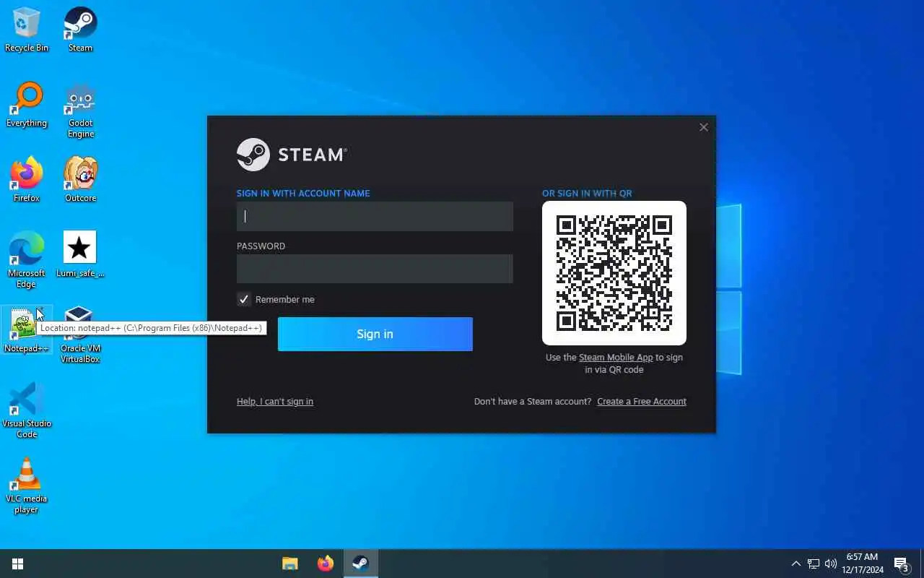The width and height of the screenshot is (924, 578).
Task: Select the Godot Engine desktop icon
Action: tap(80, 111)
